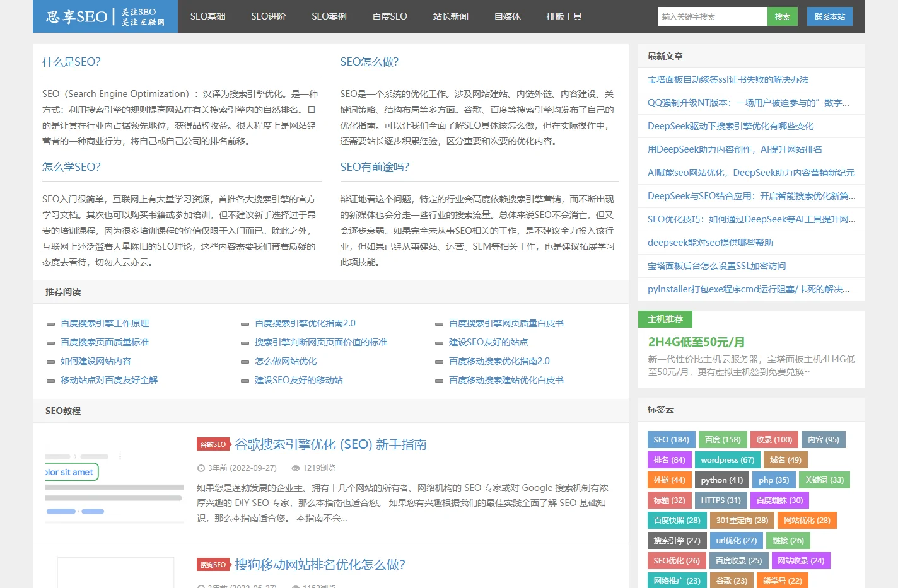Open 宝塔面板后台怎么设置SSL加密访问 link
The height and width of the screenshot is (588, 898).
[716, 266]
